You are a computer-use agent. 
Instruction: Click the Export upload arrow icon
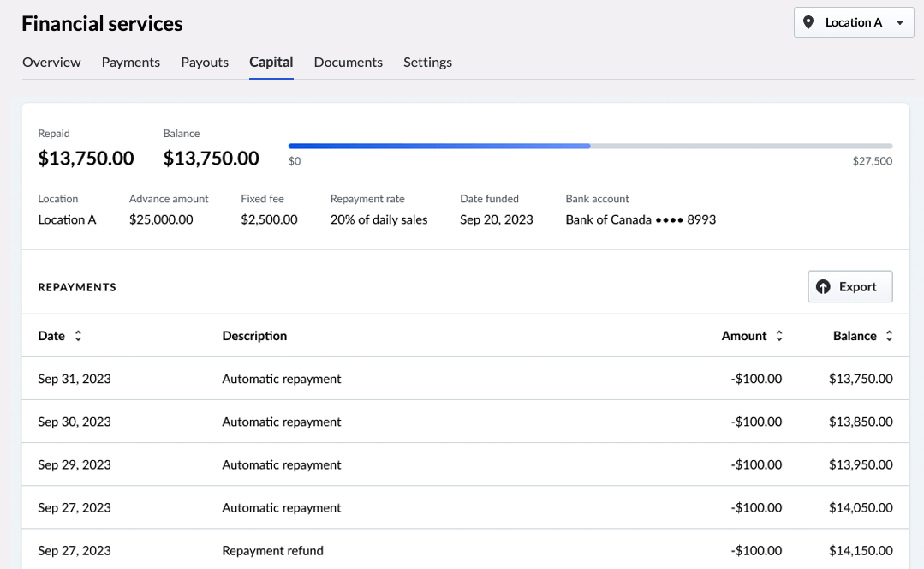(x=823, y=286)
